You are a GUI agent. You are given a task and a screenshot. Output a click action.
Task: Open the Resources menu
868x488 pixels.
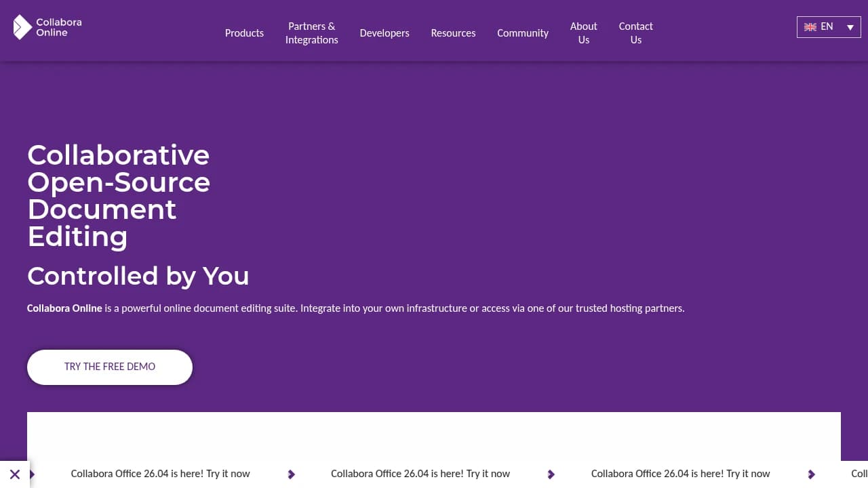pyautogui.click(x=453, y=33)
